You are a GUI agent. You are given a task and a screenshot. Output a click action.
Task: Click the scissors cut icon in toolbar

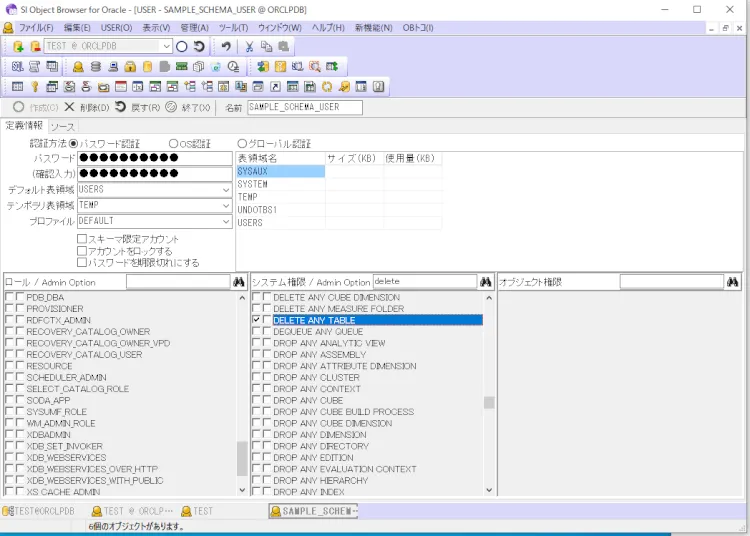point(249,46)
